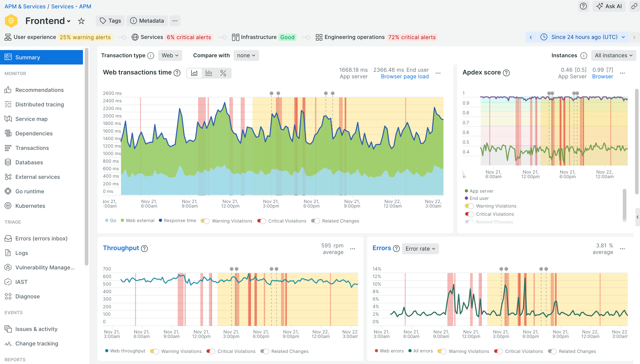Screen dimensions: 640x364
Task: Open the Error rate dropdown
Action: tap(420, 249)
